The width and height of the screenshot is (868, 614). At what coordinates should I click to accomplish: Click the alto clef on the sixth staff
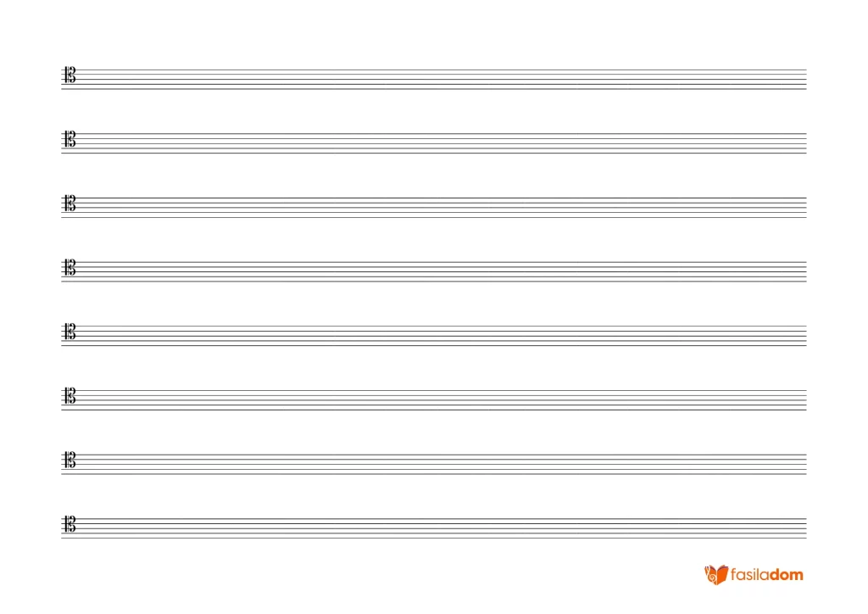[x=70, y=396]
